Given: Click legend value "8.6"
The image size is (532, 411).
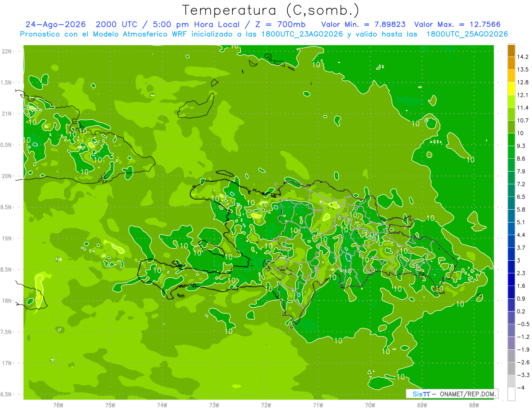Looking at the screenshot, I should pos(521,159).
